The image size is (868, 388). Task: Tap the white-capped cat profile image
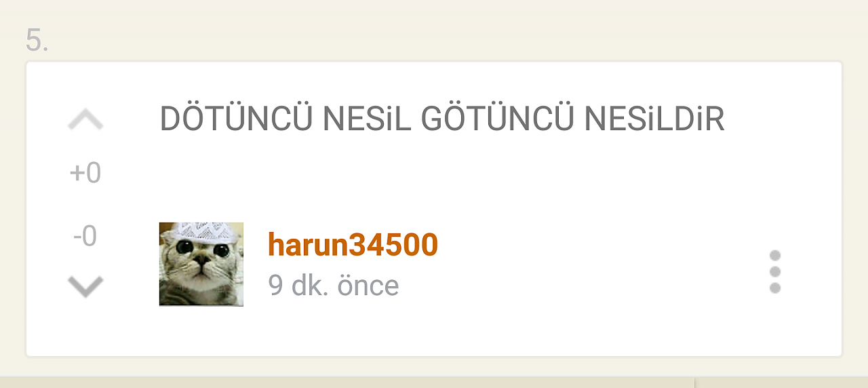[201, 264]
